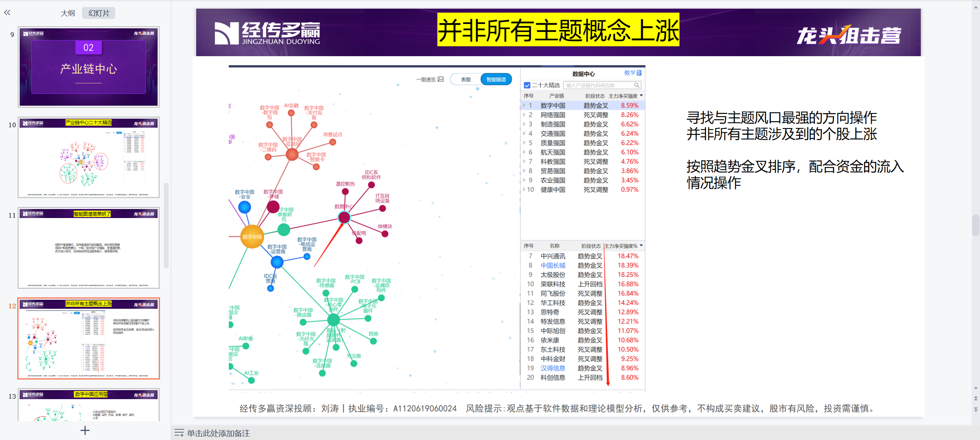Screen dimensions: 980x440
Task: Click the 数据中心 panel header
Action: pyautogui.click(x=583, y=74)
